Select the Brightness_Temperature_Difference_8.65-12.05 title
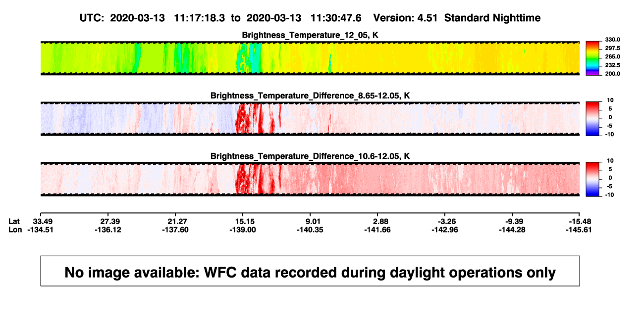 [x=310, y=95]
